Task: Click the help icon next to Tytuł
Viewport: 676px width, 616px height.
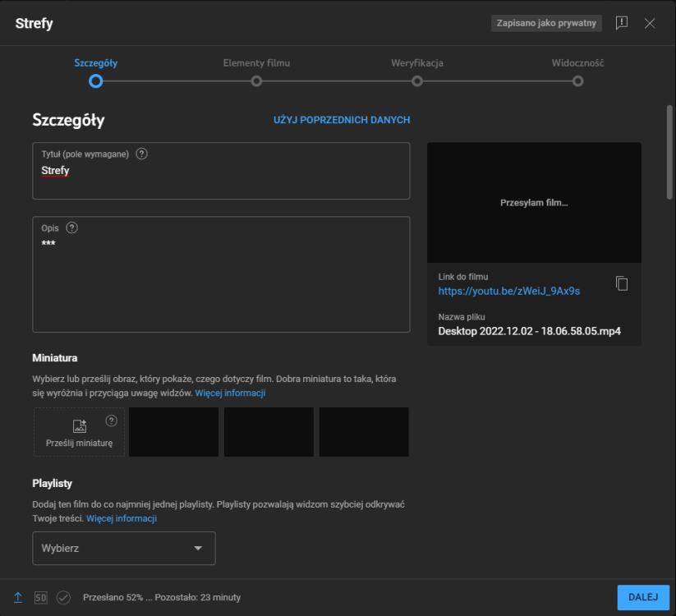Action: [x=142, y=154]
